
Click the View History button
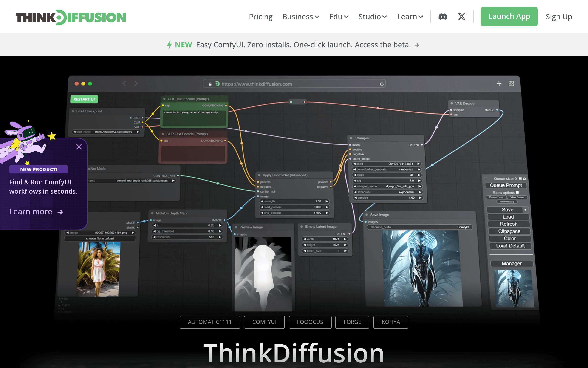pyautogui.click(x=507, y=201)
